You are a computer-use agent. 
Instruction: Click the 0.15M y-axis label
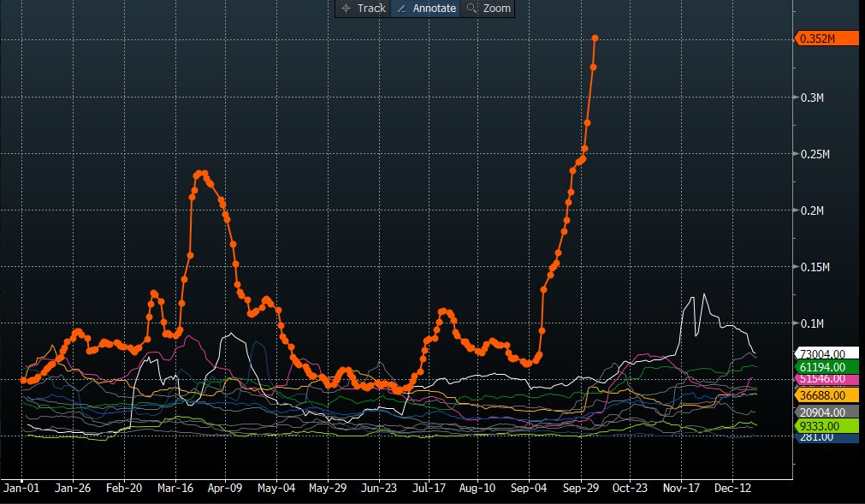pyautogui.click(x=815, y=267)
